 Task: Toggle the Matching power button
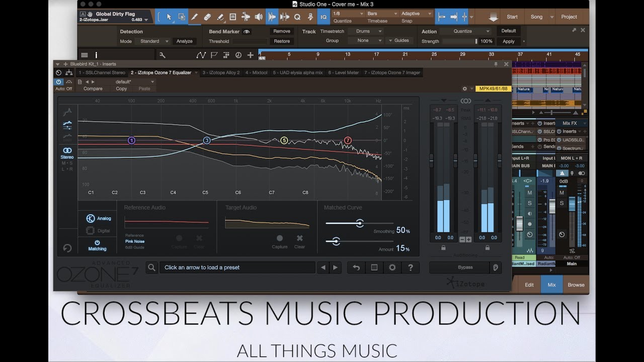coord(97,245)
